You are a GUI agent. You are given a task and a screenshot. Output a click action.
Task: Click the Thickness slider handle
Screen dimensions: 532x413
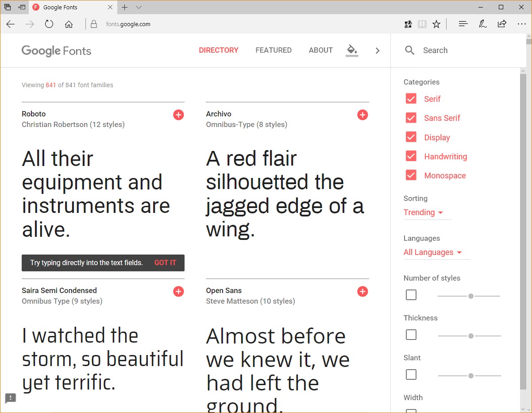click(471, 336)
